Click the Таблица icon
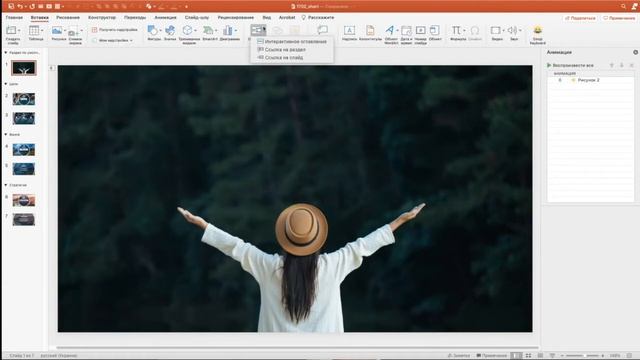This screenshot has width=640, height=360. coord(34,31)
